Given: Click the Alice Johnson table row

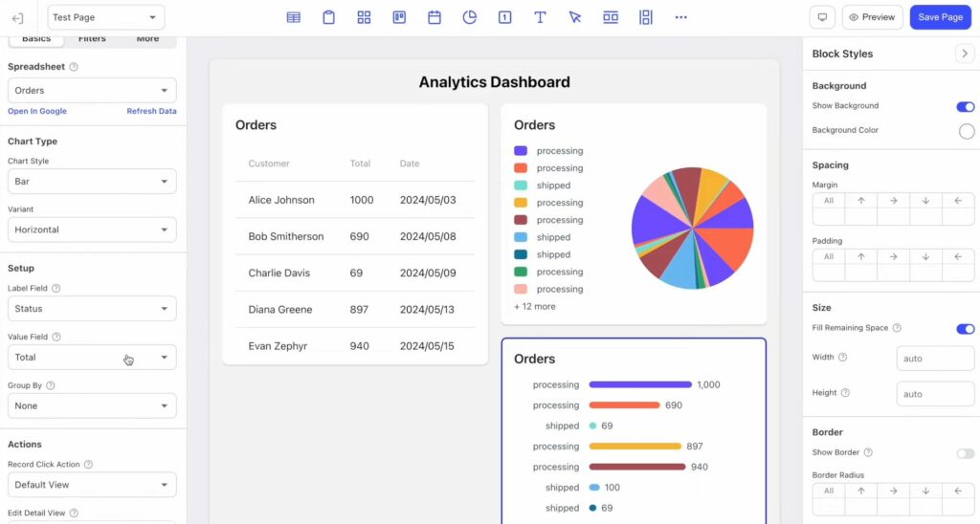Looking at the screenshot, I should click(x=355, y=200).
